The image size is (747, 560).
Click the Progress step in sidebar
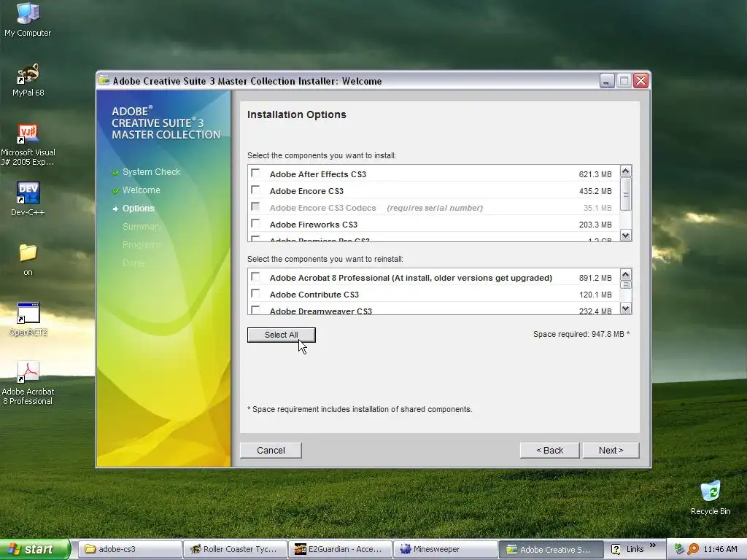tap(142, 245)
